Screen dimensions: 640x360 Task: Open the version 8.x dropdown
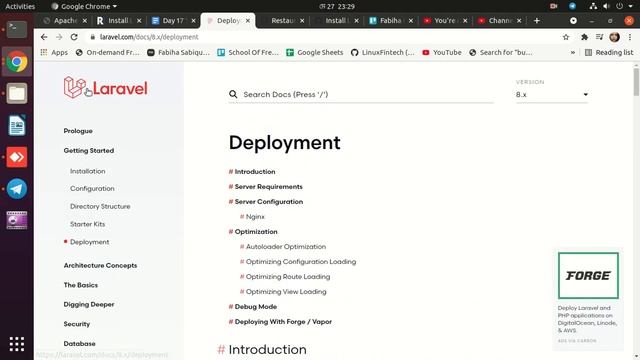coord(552,94)
